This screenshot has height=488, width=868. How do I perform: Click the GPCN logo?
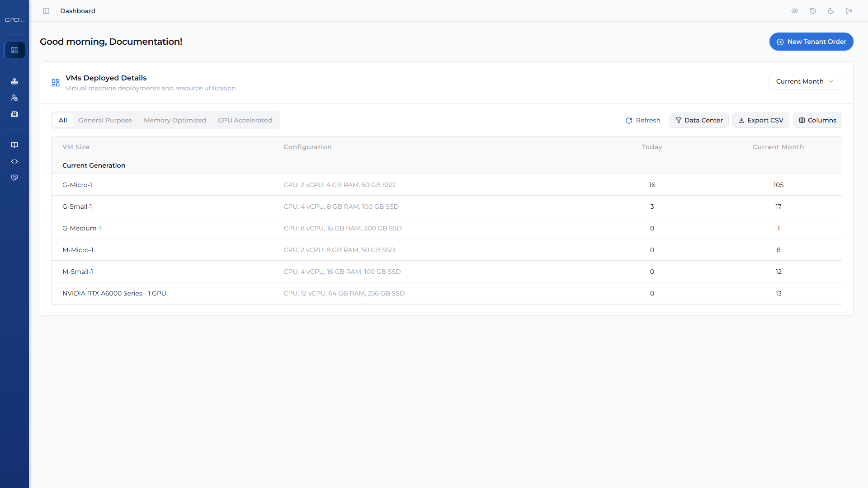tap(14, 20)
